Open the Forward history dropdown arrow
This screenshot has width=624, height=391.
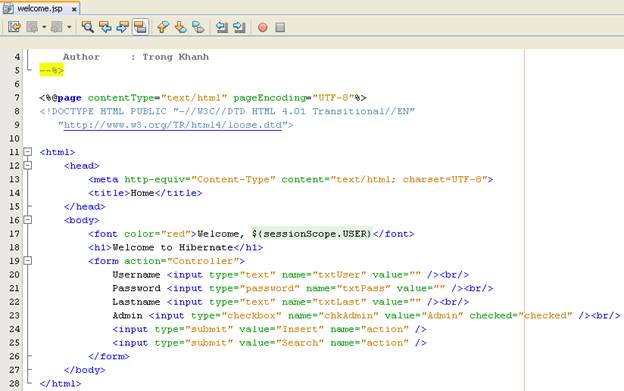[x=69, y=27]
